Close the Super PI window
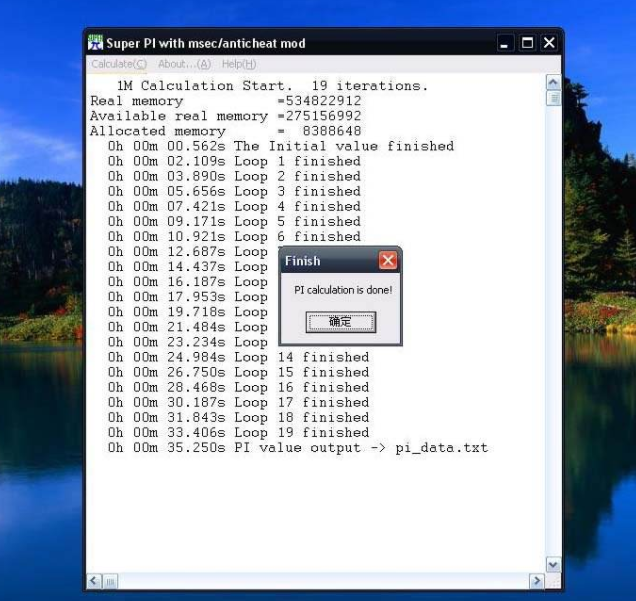636x601 pixels. point(549,43)
